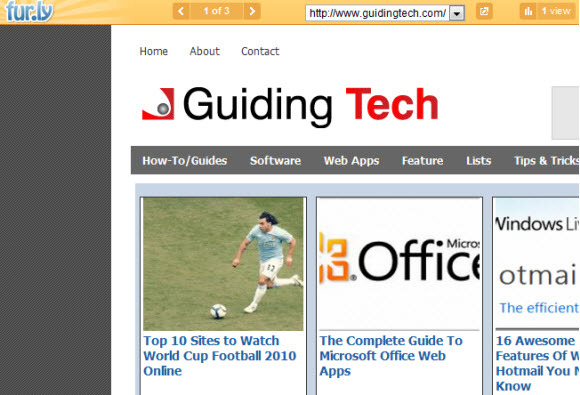Image resolution: width=580 pixels, height=395 pixels.
Task: Open the Feature menu item
Action: [422, 161]
